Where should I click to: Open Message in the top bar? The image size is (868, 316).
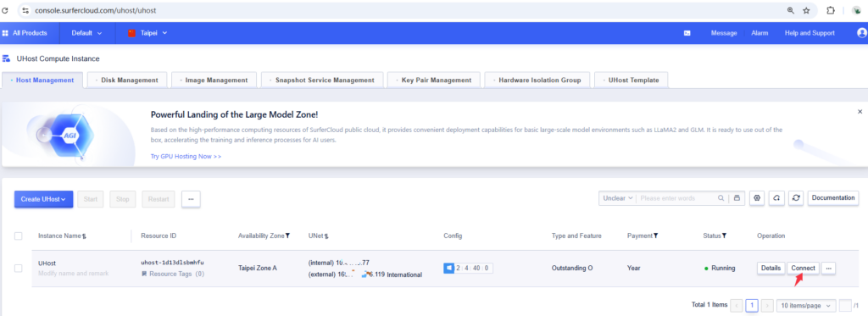coord(724,33)
